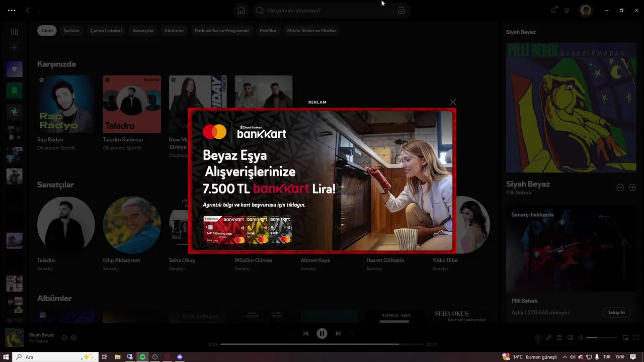Close the REKLAM ad overlay
This screenshot has height=362, width=644.
point(453,102)
